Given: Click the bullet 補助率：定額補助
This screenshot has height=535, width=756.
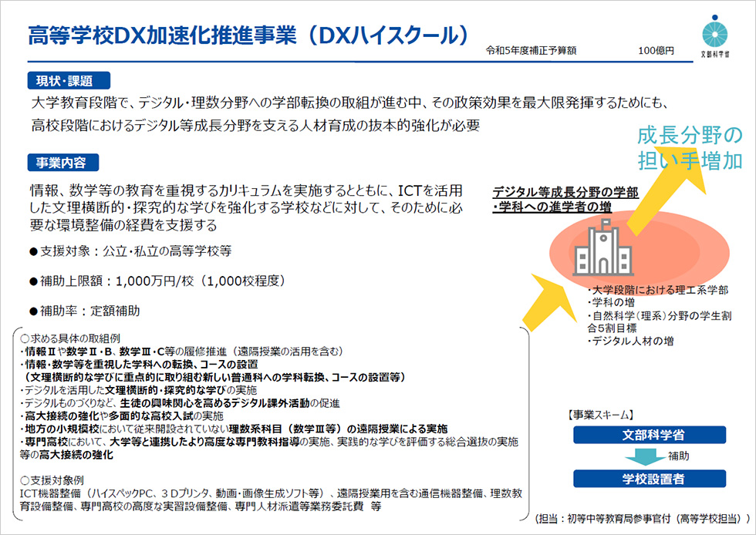Looking at the screenshot, I should [85, 311].
